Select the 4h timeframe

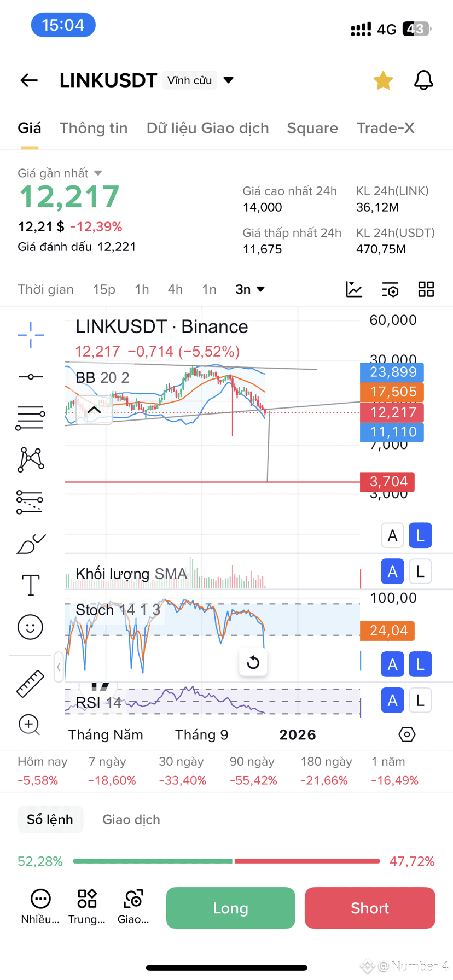(175, 289)
